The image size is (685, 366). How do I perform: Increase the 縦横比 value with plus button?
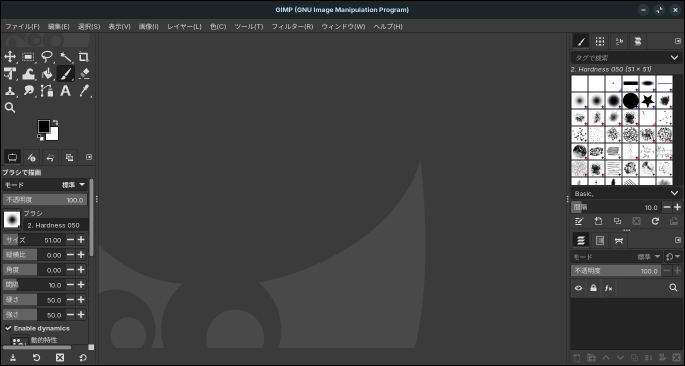coord(81,255)
